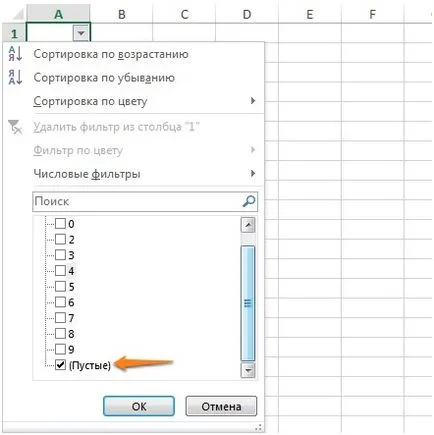434x435 pixels.
Task: Click the magnifier icon in search box
Action: [x=249, y=201]
